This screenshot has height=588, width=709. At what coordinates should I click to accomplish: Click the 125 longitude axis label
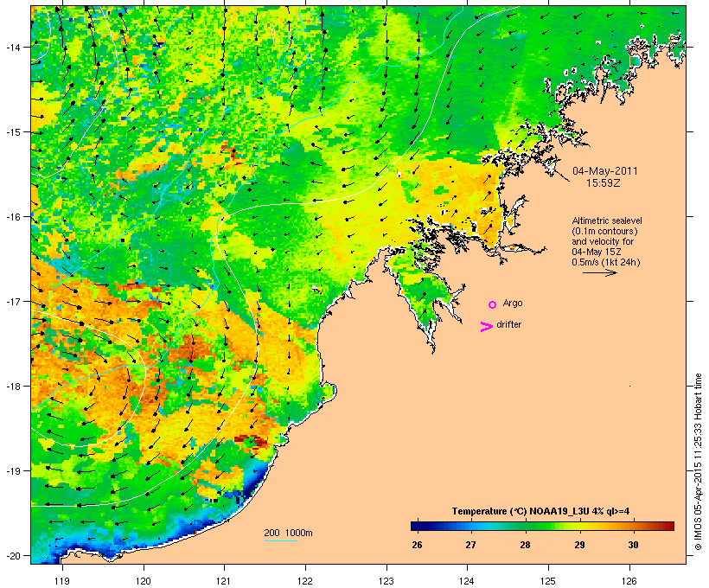(548, 581)
